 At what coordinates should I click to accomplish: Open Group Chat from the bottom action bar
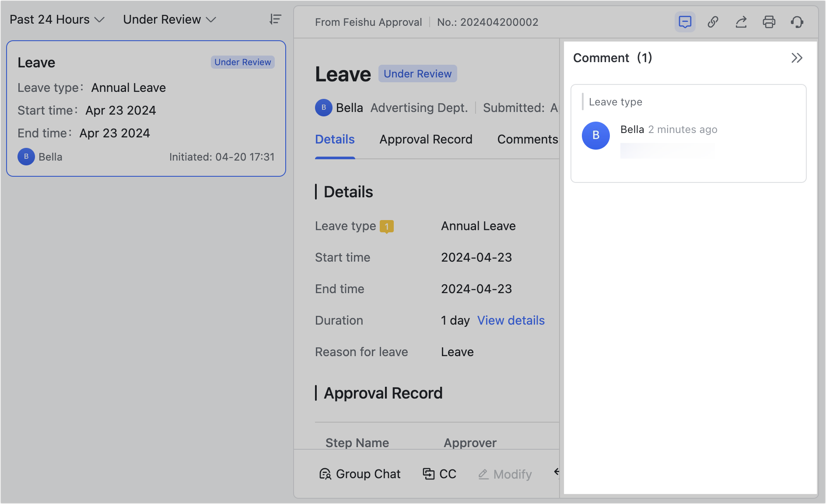coord(360,474)
